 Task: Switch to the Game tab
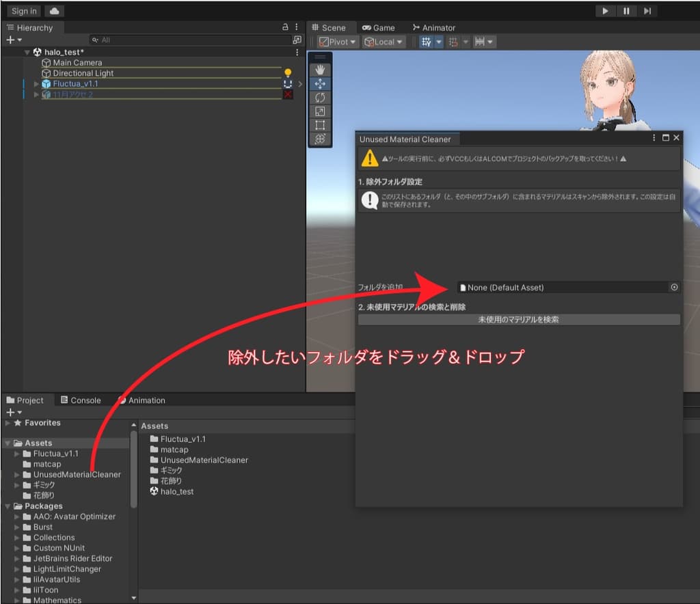[379, 27]
